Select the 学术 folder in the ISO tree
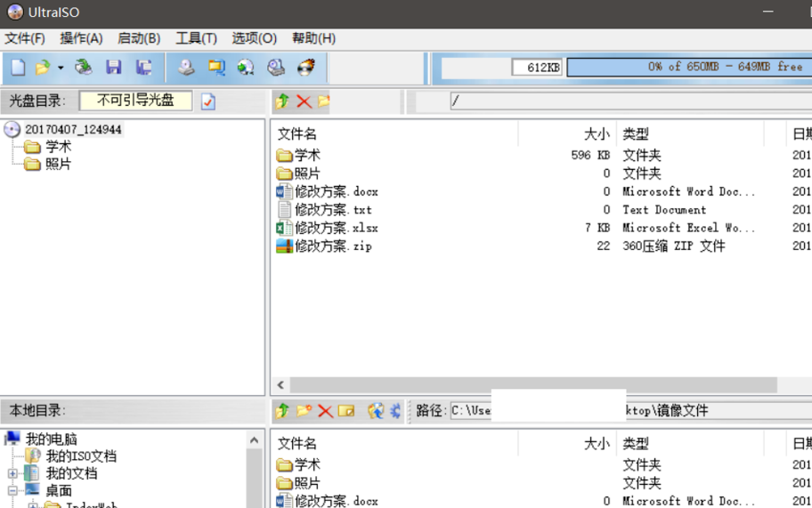This screenshot has height=508, width=812. [x=58, y=147]
